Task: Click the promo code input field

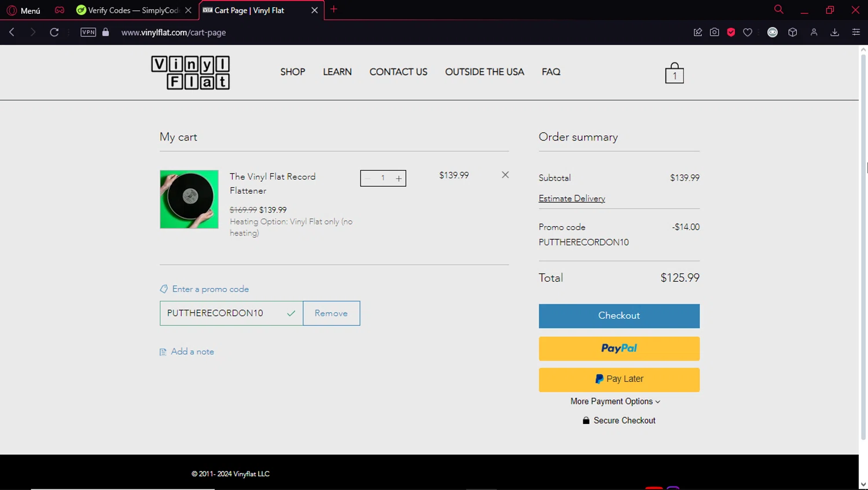Action: pos(231,313)
